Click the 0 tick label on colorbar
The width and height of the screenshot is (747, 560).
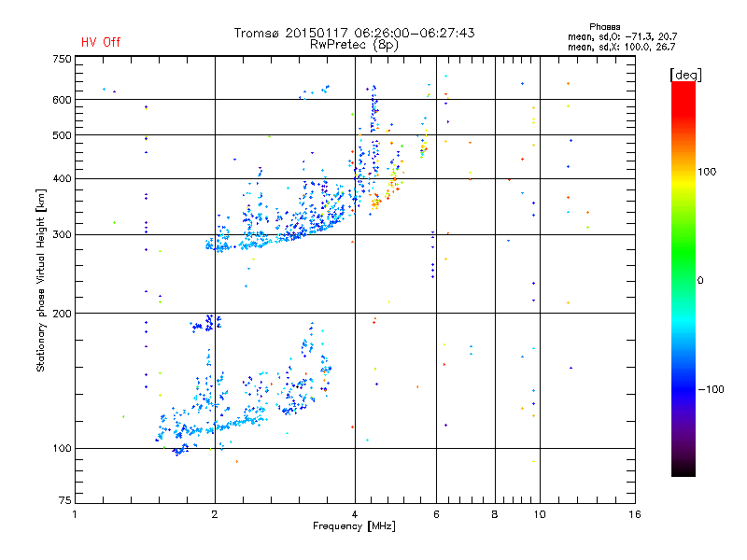(x=703, y=280)
